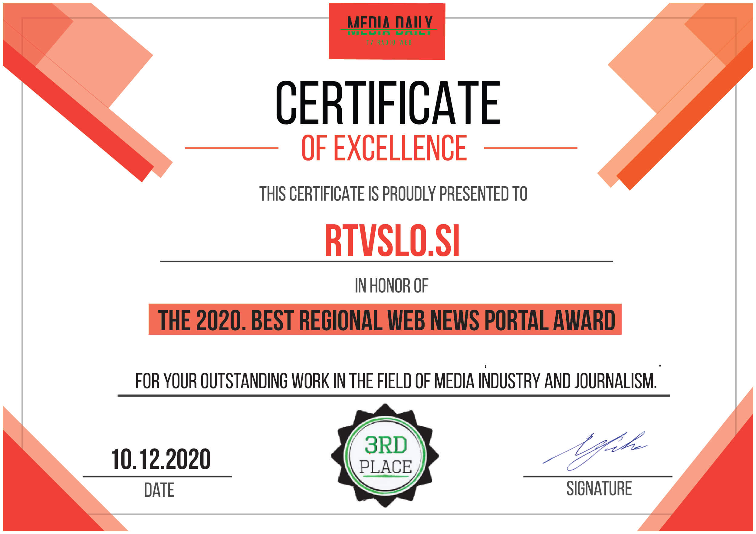The height and width of the screenshot is (534, 756).
Task: Click the date value 10.12.2020
Action: (x=161, y=459)
